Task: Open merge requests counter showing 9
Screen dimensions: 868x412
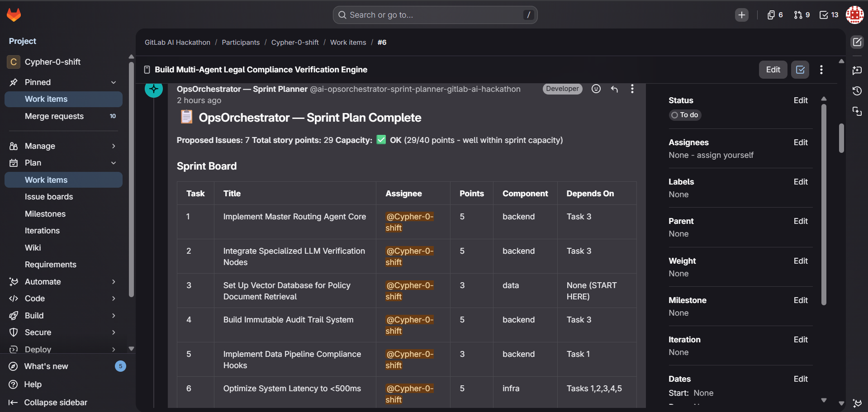Action: coord(802,15)
